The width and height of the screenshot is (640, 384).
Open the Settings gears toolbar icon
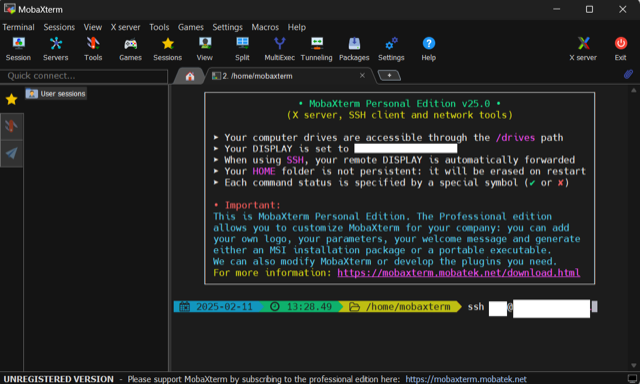pyautogui.click(x=391, y=49)
